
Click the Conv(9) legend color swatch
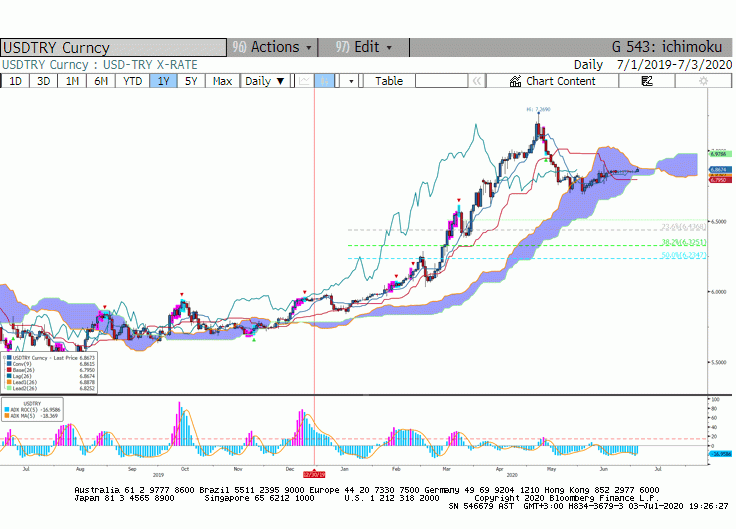pos(9,364)
